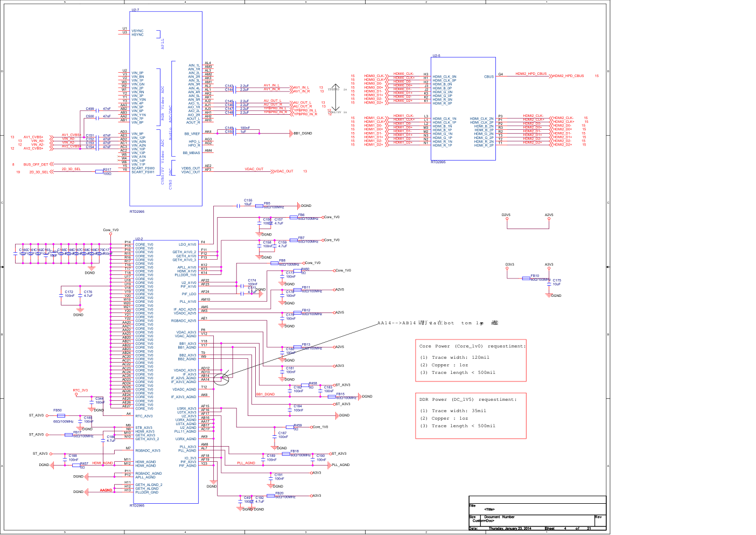Click capacitor C175 10uF below A3V3

point(549,283)
